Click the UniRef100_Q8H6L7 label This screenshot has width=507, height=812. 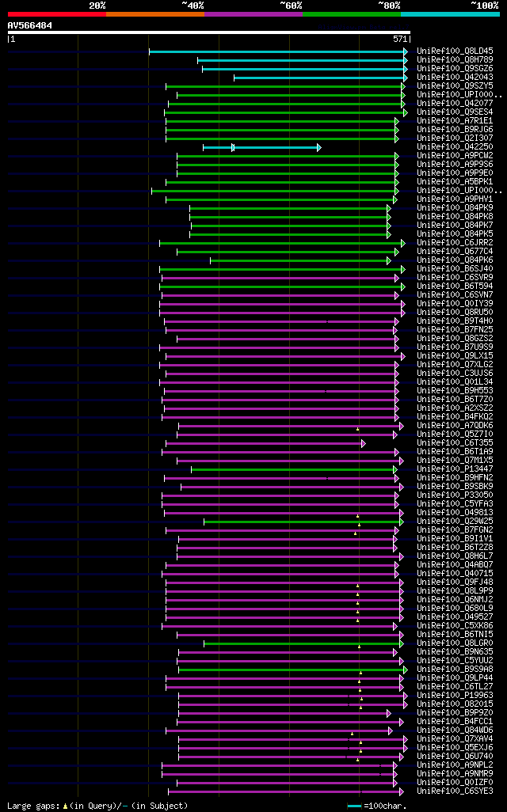click(x=456, y=556)
